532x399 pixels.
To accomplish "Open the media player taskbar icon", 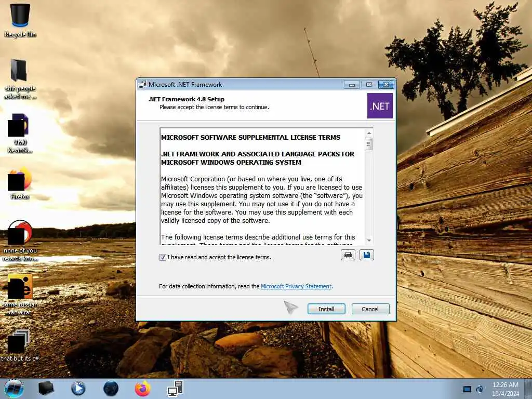I will [x=78, y=389].
